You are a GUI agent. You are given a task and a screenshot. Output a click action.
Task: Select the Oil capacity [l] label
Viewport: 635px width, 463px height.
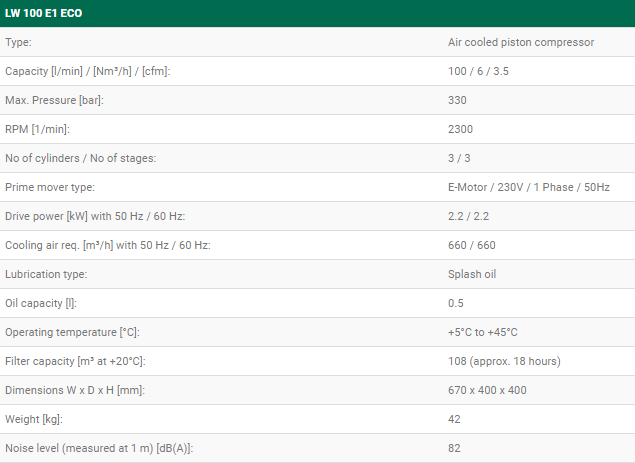pyautogui.click(x=41, y=303)
